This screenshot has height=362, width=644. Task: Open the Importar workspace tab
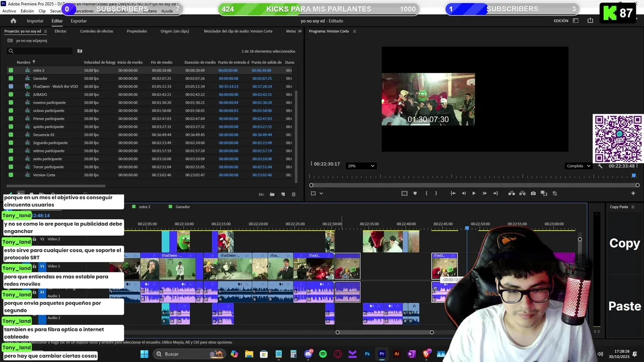point(35,21)
